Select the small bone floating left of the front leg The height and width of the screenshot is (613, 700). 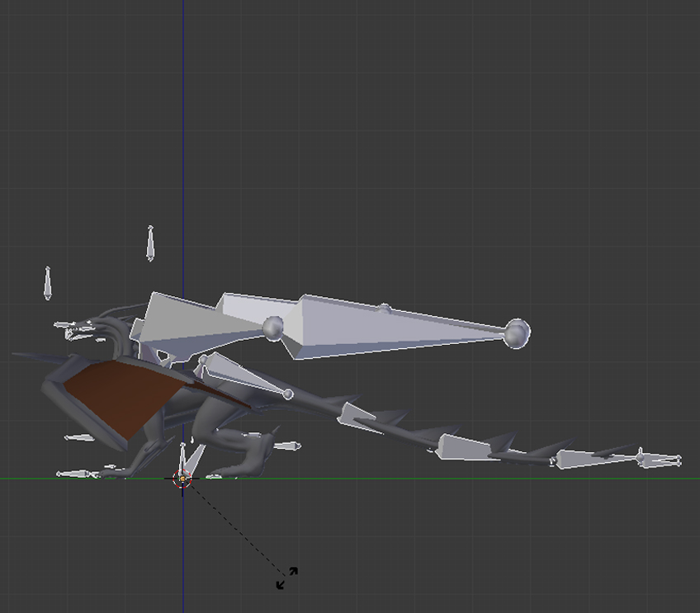pyautogui.click(x=80, y=437)
